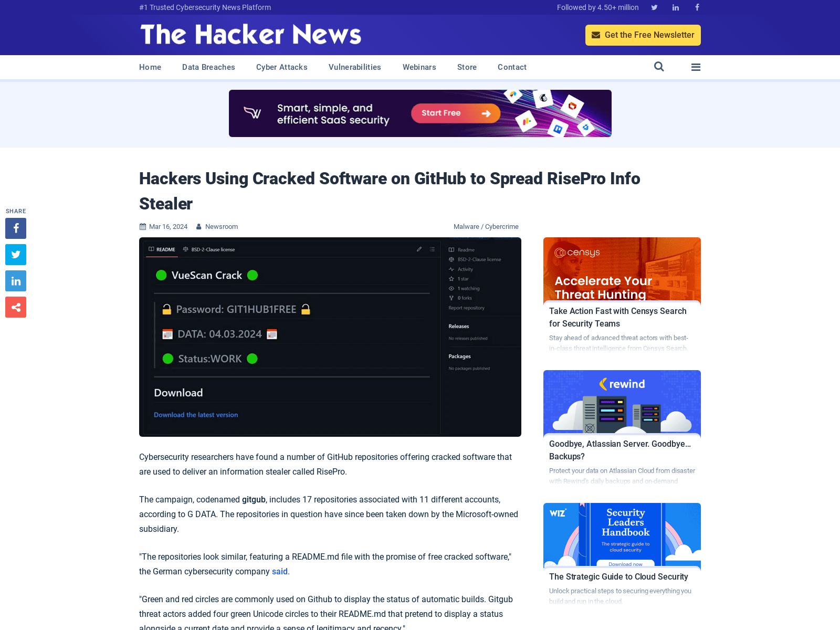The width and height of the screenshot is (840, 630).
Task: Click the author icon beside Newsroom
Action: pyautogui.click(x=199, y=227)
